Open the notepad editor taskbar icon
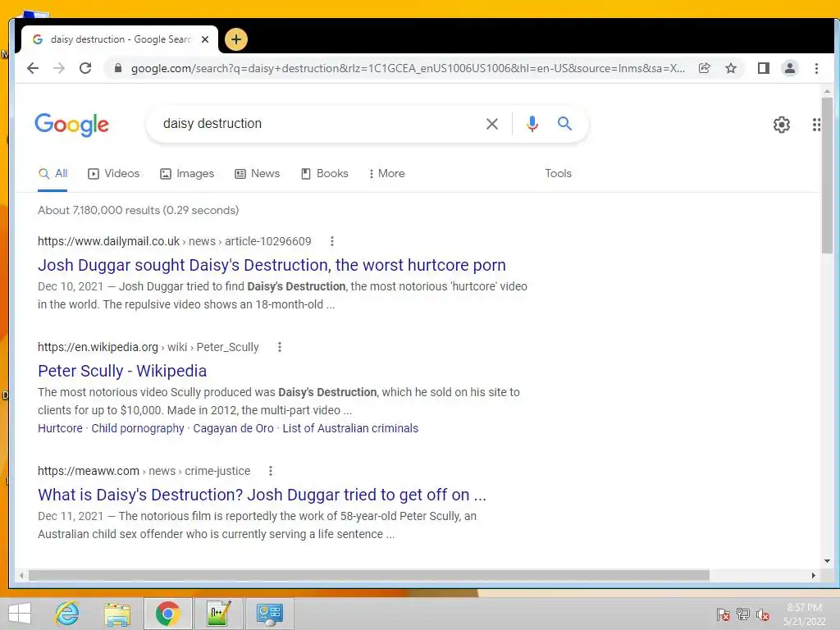This screenshot has height=630, width=840. (218, 614)
